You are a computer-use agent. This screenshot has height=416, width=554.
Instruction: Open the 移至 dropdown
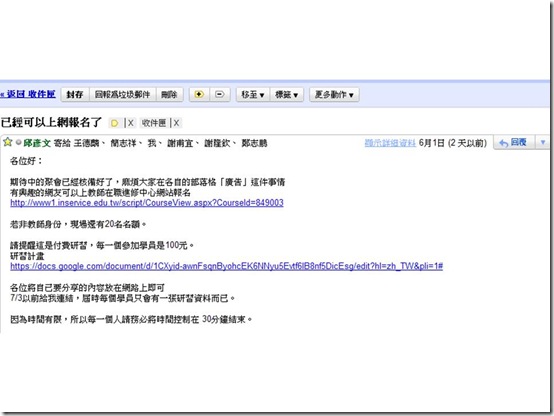coord(253,95)
